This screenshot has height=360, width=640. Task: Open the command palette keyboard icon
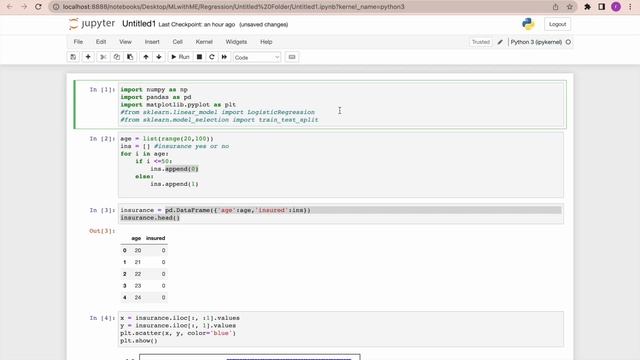[292, 57]
